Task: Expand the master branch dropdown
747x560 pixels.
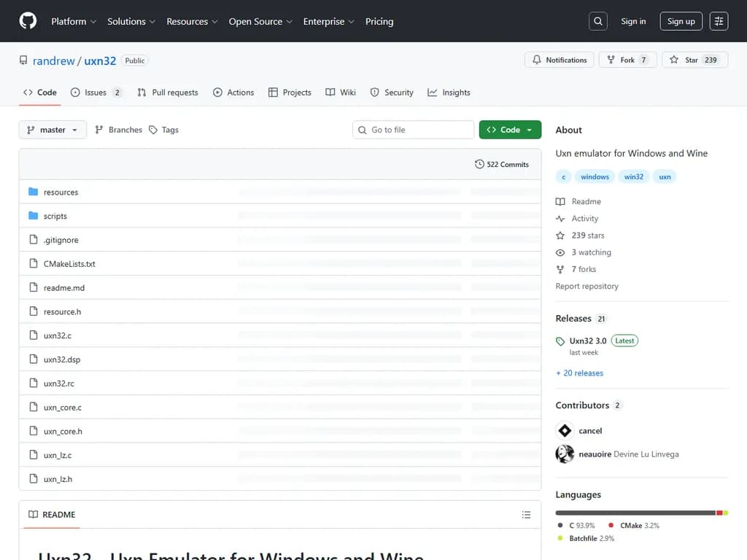Action: [x=53, y=130]
